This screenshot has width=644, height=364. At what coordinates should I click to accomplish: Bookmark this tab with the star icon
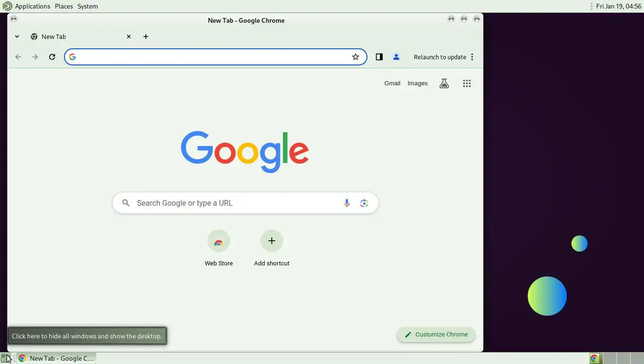pyautogui.click(x=356, y=57)
